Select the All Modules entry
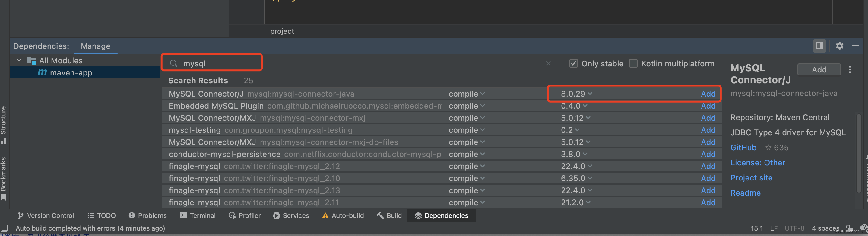The width and height of the screenshot is (868, 236). [x=61, y=61]
